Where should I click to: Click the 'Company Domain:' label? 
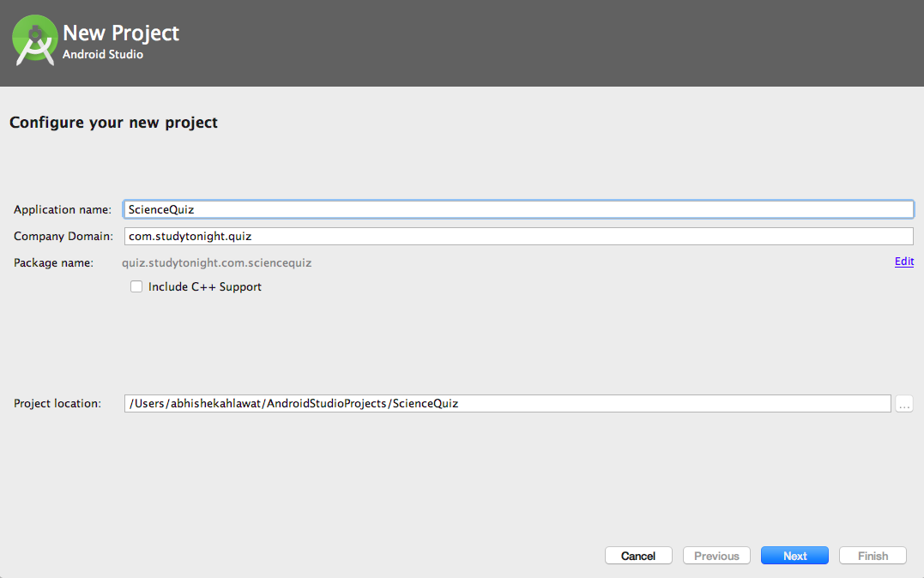[x=63, y=237]
